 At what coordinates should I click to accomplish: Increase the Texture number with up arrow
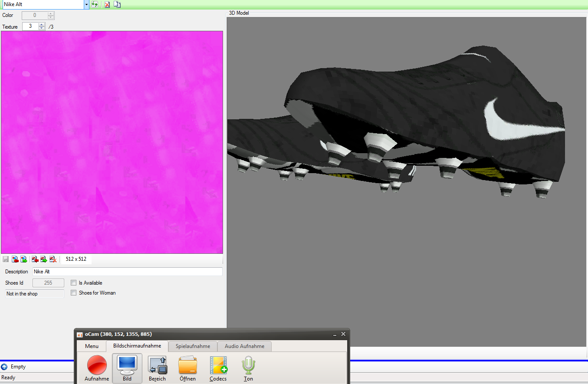pyautogui.click(x=42, y=25)
